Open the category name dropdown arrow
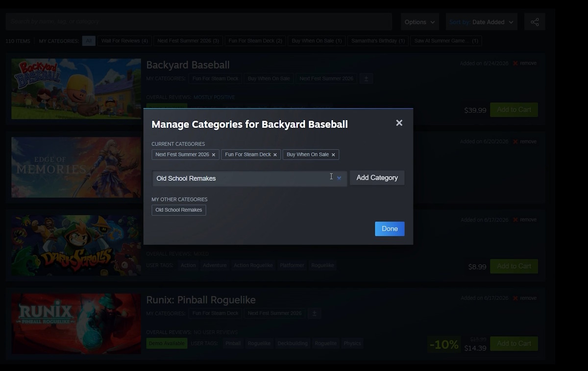588x371 pixels. [339, 178]
